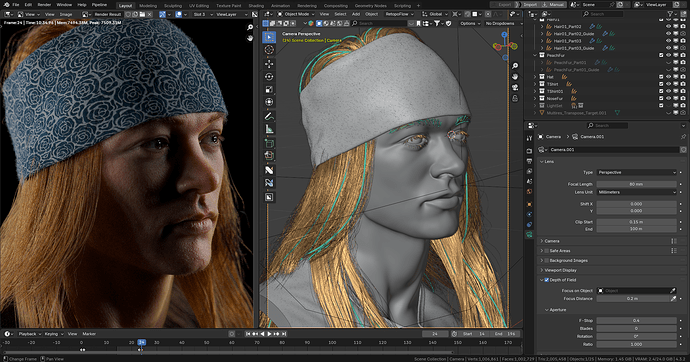Viewport: 690px width, 362px height.
Task: Select the Cursor tool in viewport toolbar
Action: click(x=269, y=50)
